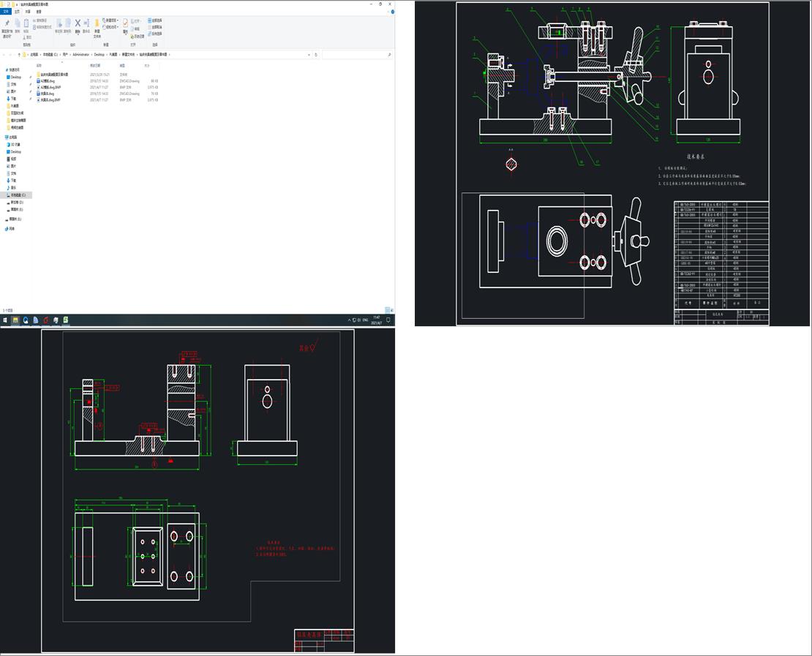Click the ENG input language indicator
812x656 pixels.
[x=365, y=320]
